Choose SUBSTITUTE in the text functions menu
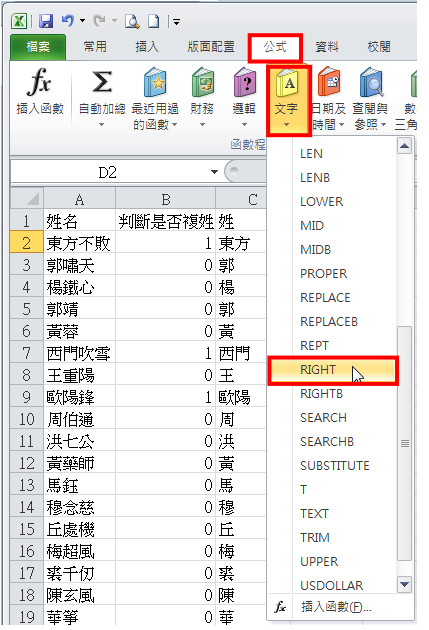 point(335,466)
